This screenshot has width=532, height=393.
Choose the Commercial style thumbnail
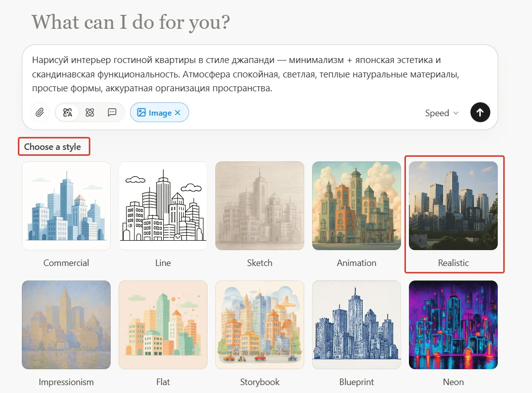[x=66, y=206]
